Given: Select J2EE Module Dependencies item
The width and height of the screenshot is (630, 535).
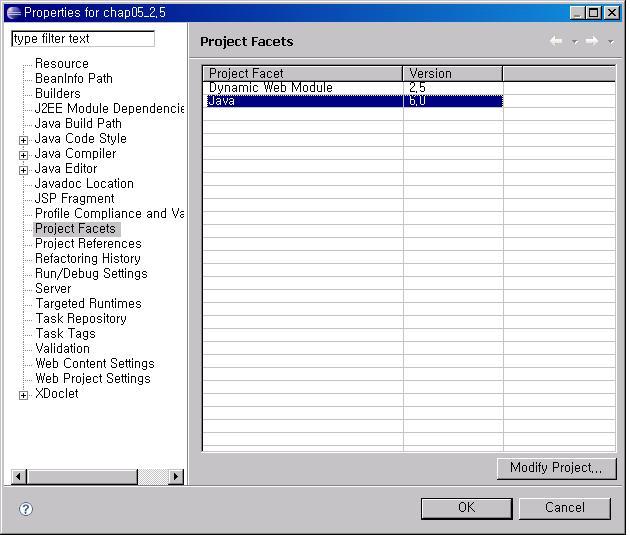Looking at the screenshot, I should click(110, 108).
